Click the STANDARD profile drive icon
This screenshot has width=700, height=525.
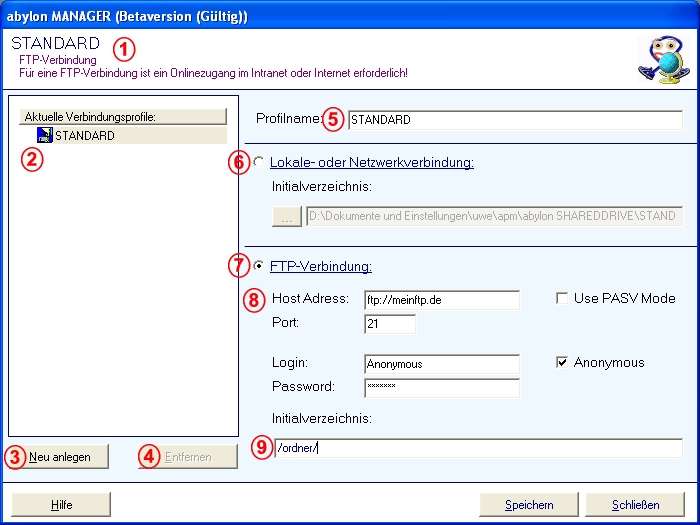tap(44, 135)
